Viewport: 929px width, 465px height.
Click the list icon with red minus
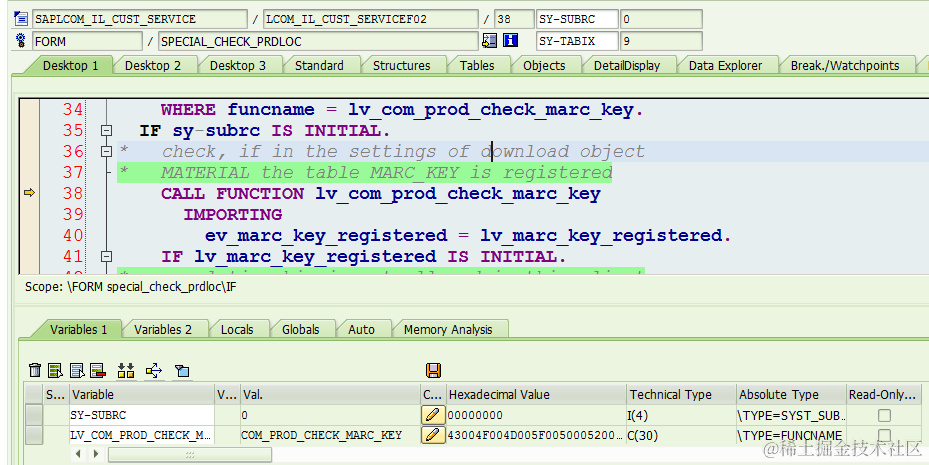coord(98,371)
